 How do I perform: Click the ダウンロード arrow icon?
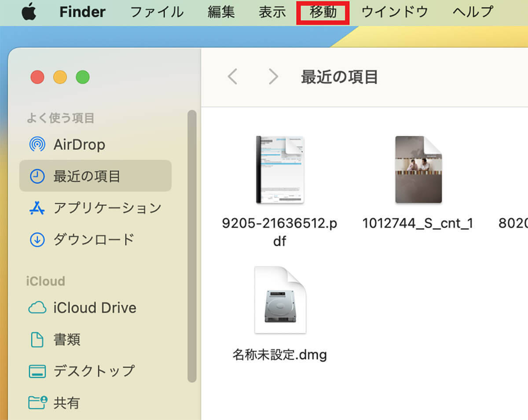[37, 240]
